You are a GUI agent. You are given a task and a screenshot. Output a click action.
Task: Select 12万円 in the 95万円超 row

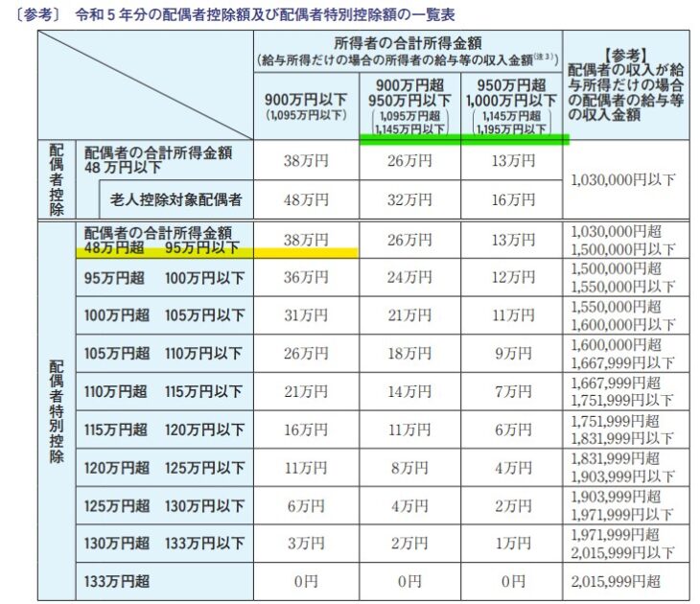click(x=513, y=278)
